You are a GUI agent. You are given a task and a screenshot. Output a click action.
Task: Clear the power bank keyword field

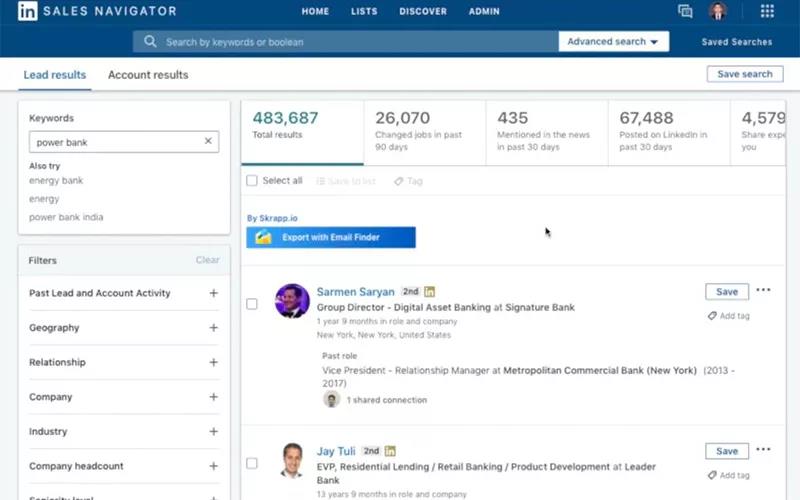click(x=208, y=142)
